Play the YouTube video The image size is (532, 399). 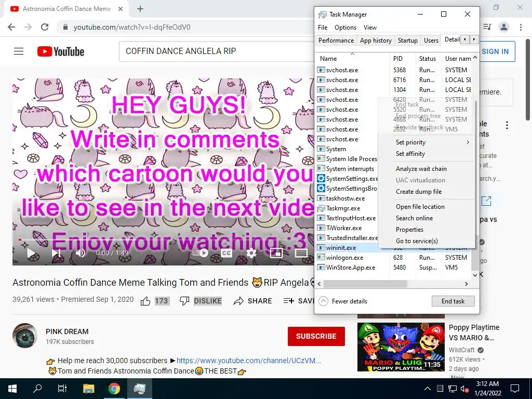pos(32,253)
